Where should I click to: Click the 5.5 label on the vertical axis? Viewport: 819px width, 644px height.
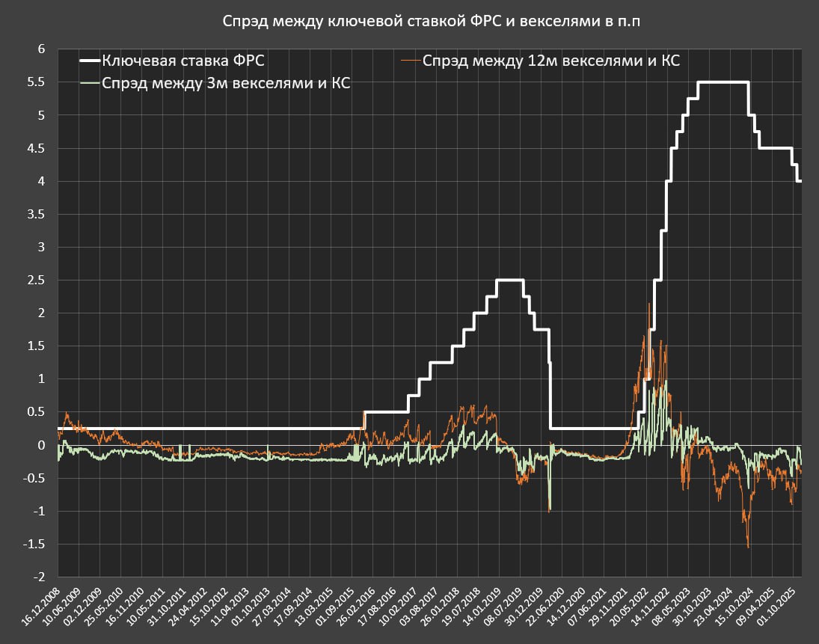click(36, 82)
